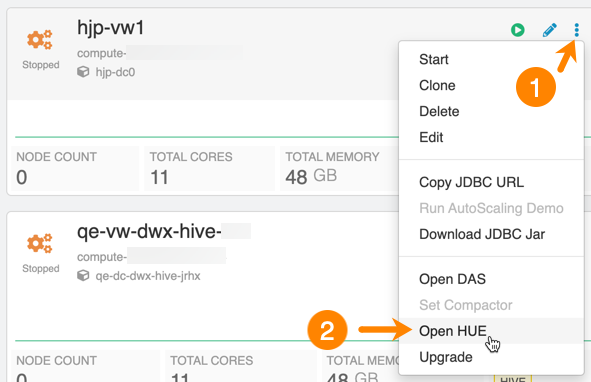591x382 pixels.
Task: Click the gears icon for hjp-vw1 warehouse
Action: tap(40, 39)
